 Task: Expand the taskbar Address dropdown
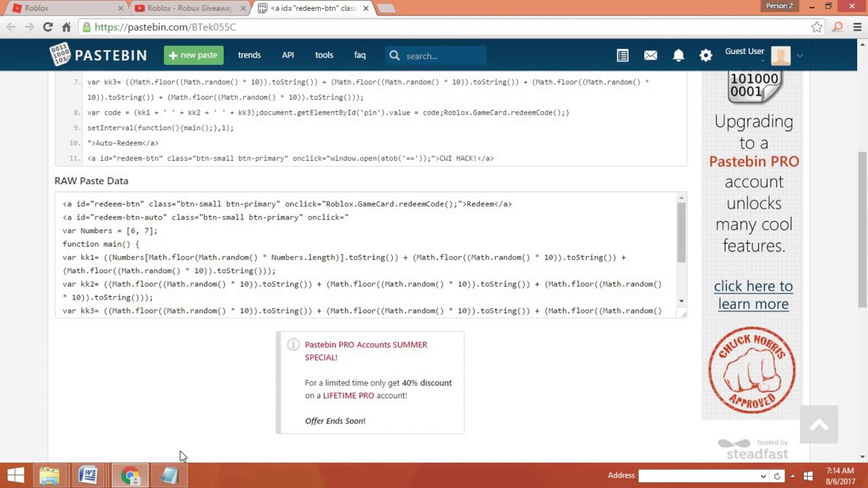pyautogui.click(x=763, y=476)
